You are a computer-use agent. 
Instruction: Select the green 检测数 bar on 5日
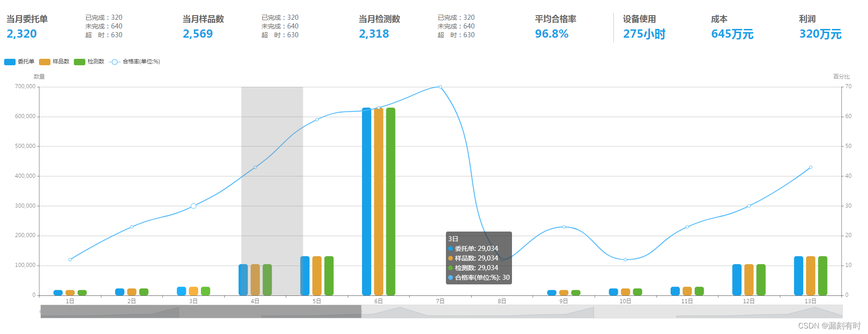(329, 276)
